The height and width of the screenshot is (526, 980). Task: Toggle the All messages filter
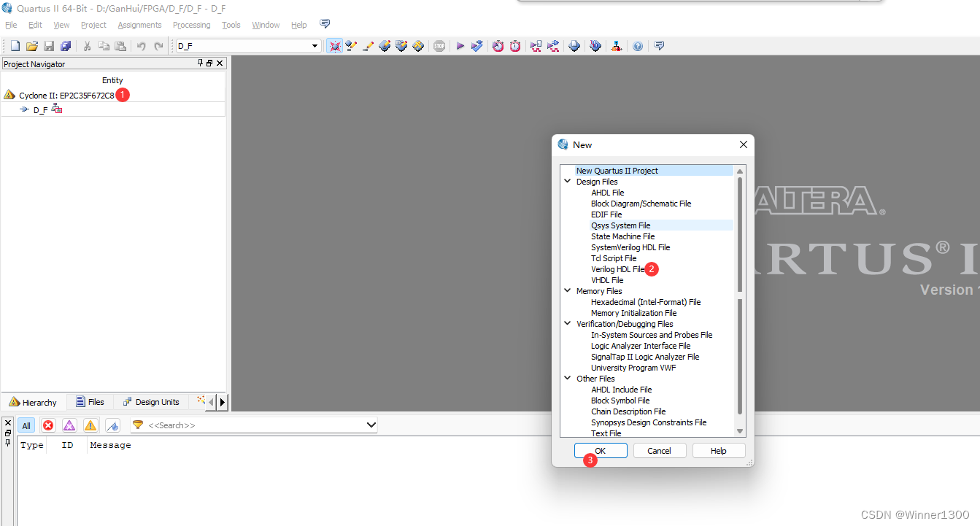(x=26, y=425)
